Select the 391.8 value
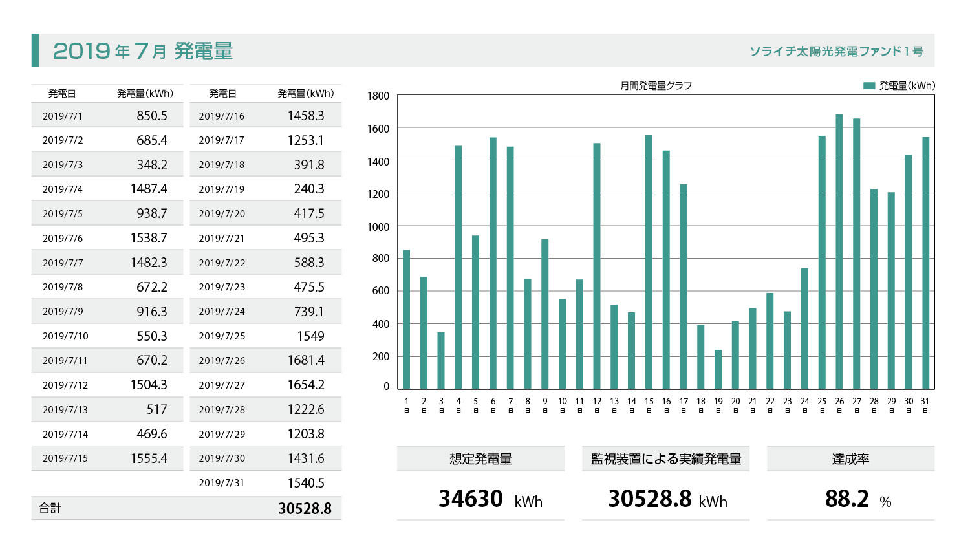This screenshot has height=560, width=970. [x=309, y=165]
